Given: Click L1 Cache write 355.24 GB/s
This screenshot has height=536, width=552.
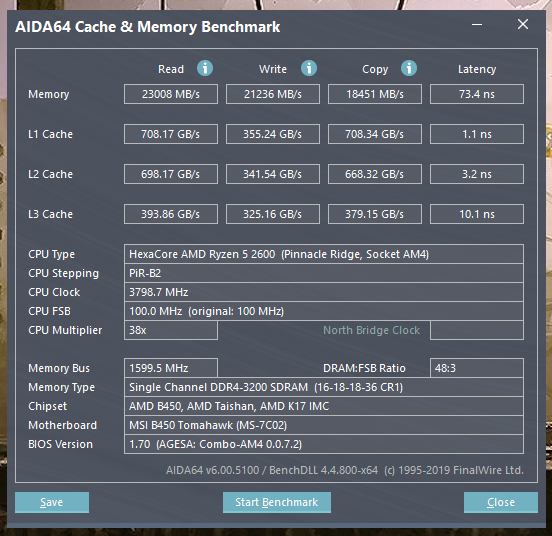Looking at the screenshot, I should click(273, 134).
